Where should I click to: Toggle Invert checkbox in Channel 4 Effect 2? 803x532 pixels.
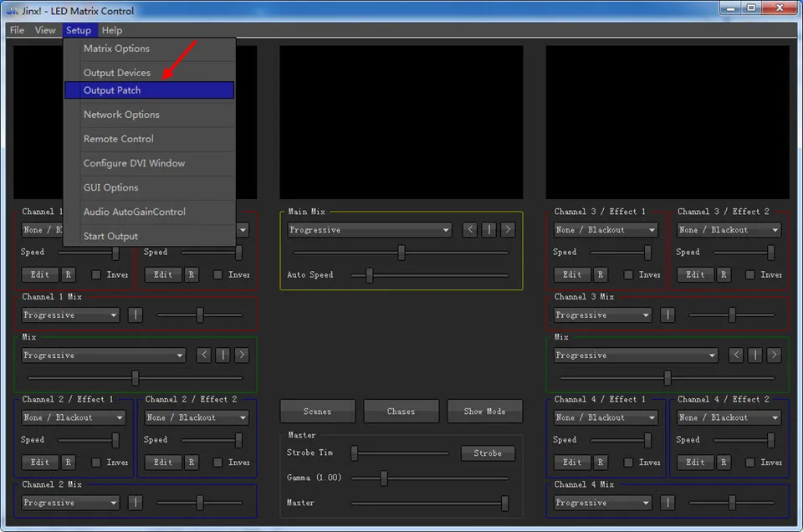[x=749, y=463]
